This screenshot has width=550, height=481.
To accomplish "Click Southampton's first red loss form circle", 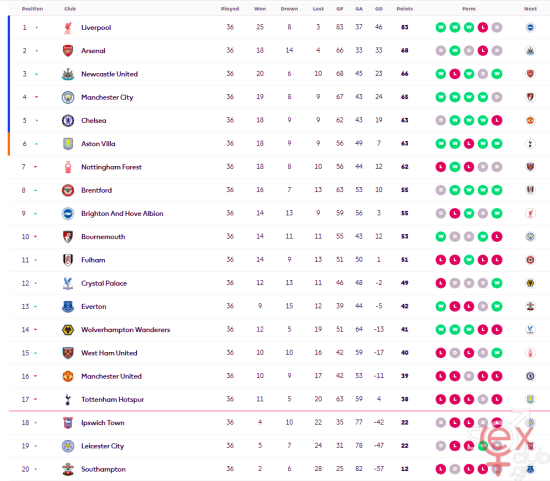I will tap(441, 469).
